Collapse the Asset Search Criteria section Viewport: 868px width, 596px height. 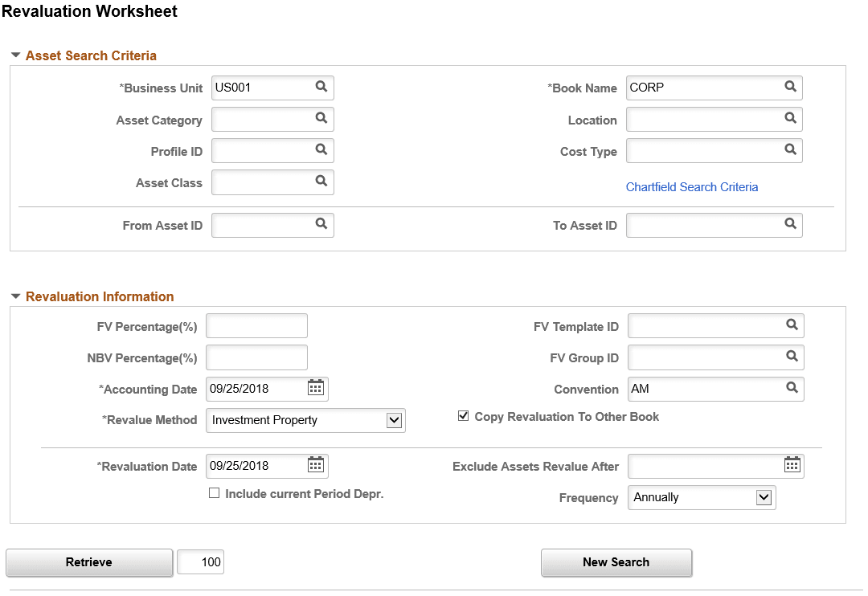(x=15, y=55)
